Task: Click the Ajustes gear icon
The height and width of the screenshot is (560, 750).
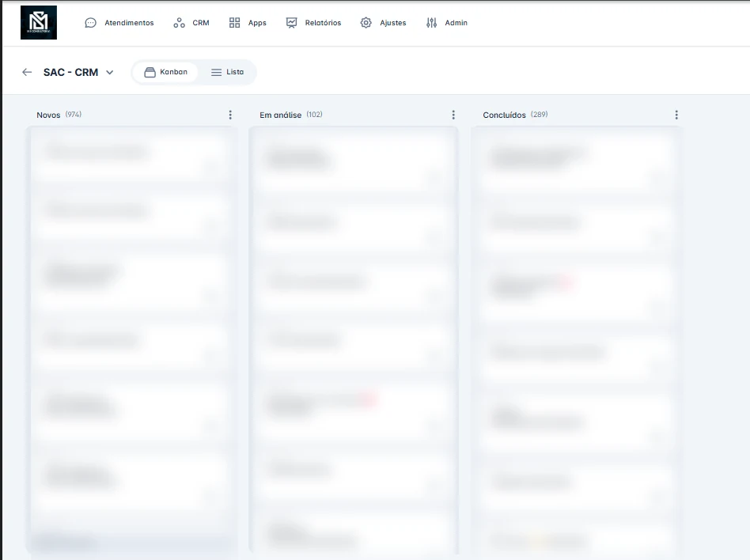Action: pyautogui.click(x=366, y=23)
